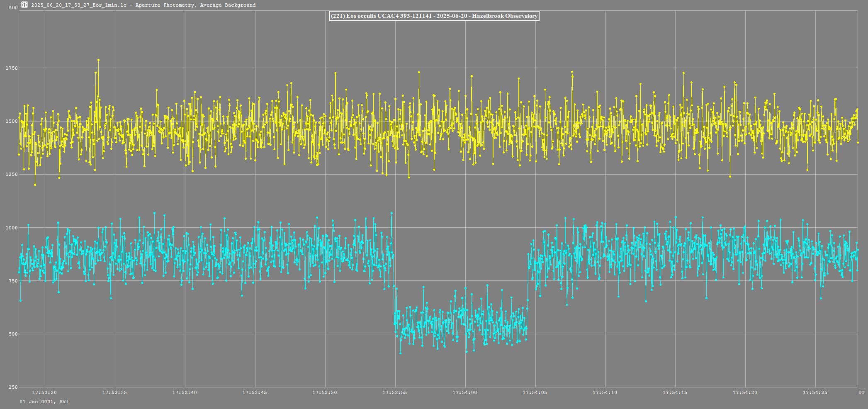Click the ADU axis label
The height and width of the screenshot is (409, 868).
click(x=13, y=7)
